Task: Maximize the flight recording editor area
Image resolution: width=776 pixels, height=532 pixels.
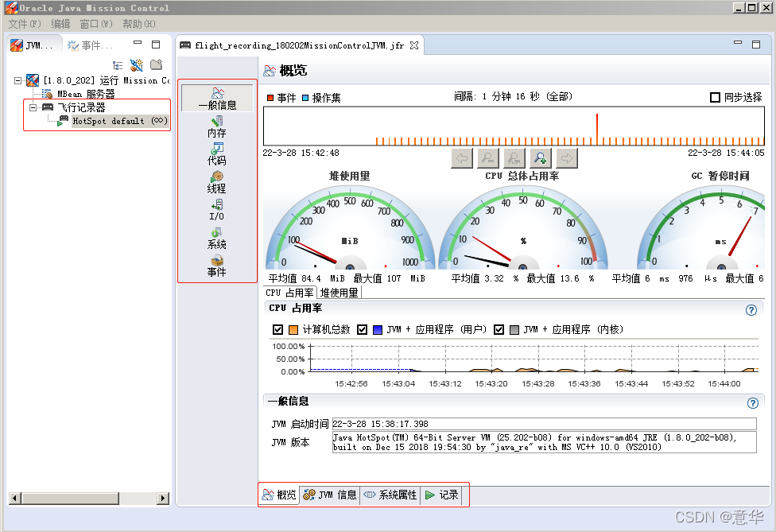Action: (756, 44)
